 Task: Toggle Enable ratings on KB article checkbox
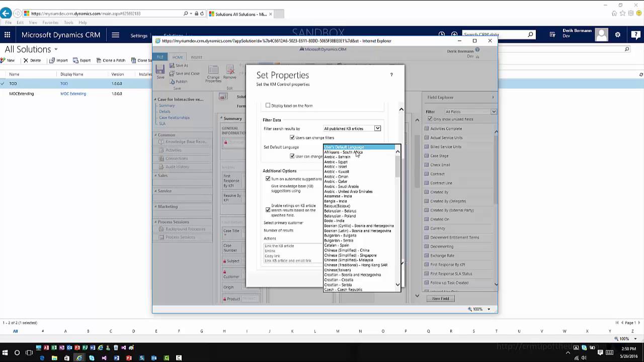[268, 210]
